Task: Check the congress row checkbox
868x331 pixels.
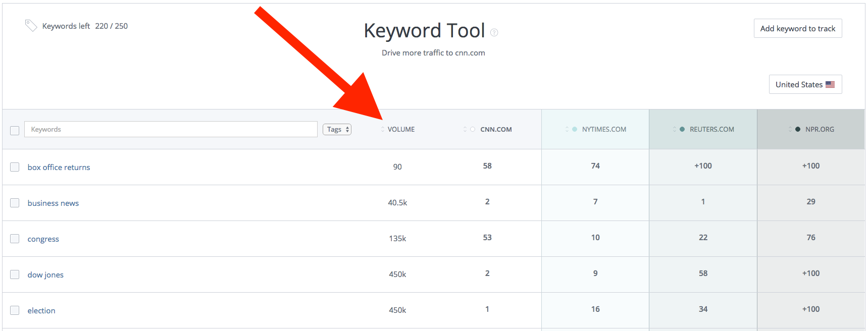Action: pos(15,239)
